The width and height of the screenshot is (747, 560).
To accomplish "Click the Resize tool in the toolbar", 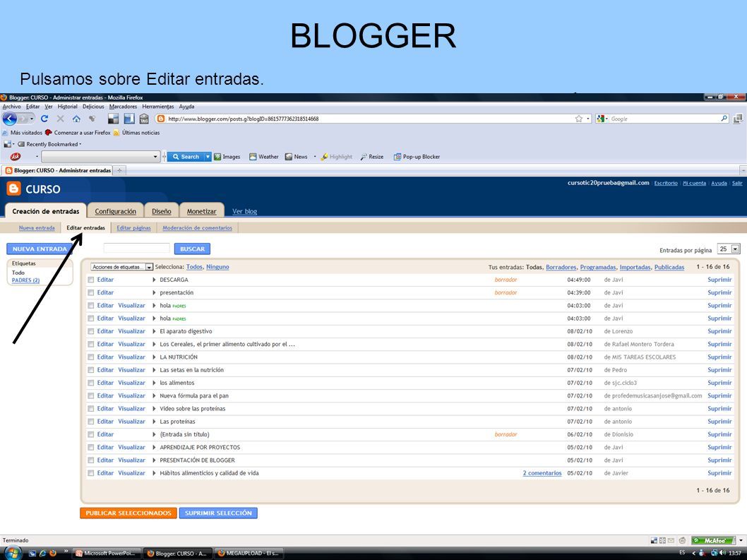I will pos(371,156).
